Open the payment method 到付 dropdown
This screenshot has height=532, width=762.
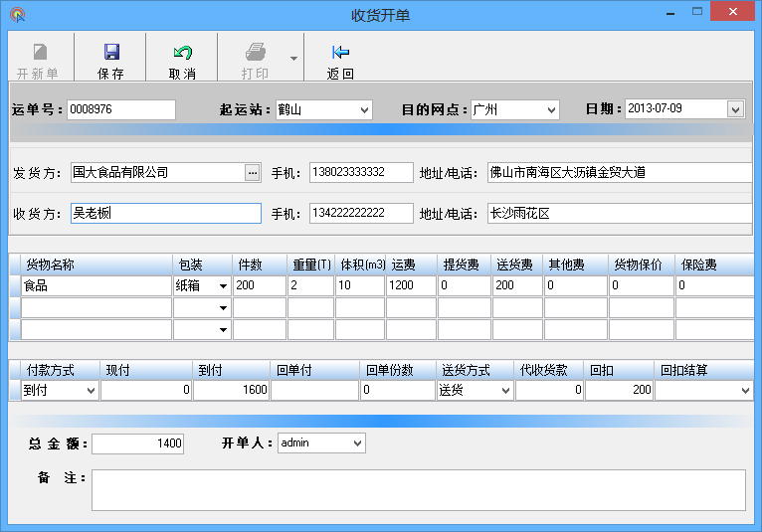(x=91, y=391)
